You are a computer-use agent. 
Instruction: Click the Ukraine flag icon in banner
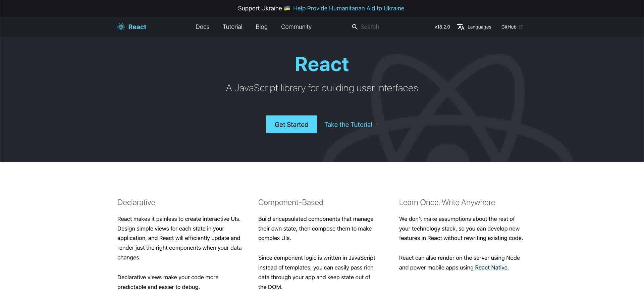287,8
